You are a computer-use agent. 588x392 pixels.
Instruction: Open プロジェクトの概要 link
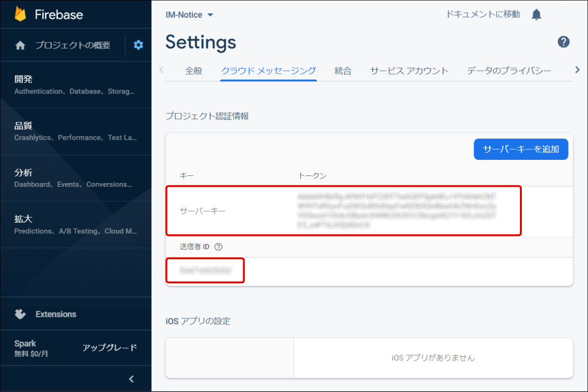click(73, 45)
